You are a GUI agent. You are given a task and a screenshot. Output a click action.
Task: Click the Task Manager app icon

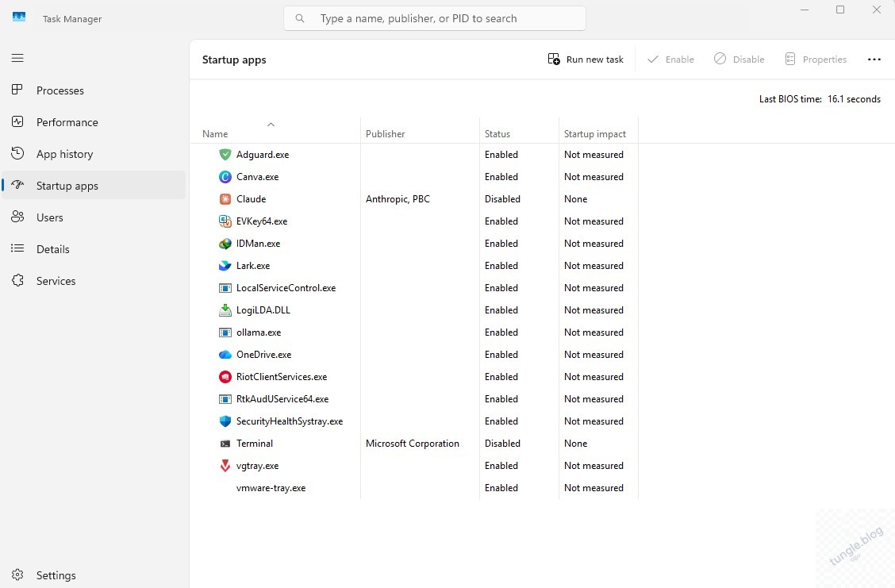coord(19,17)
